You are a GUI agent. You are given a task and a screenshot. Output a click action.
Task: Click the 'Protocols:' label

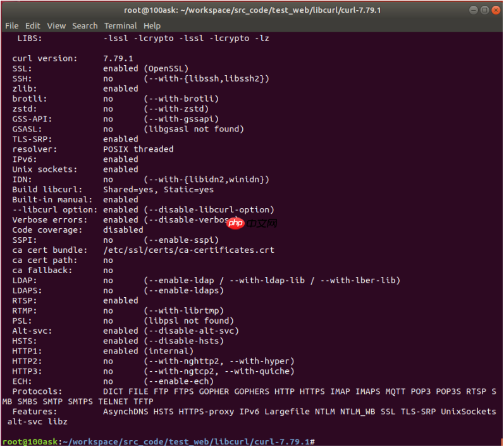[37, 391]
